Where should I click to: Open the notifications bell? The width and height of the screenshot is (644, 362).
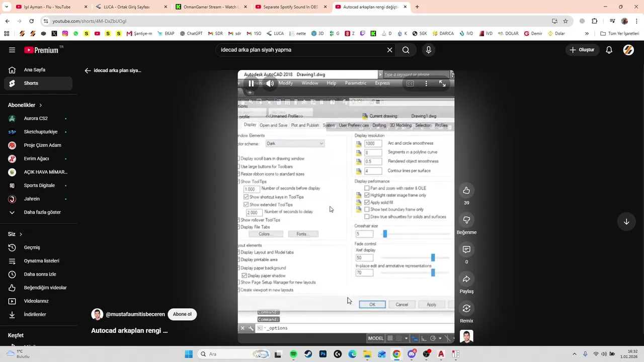click(609, 50)
